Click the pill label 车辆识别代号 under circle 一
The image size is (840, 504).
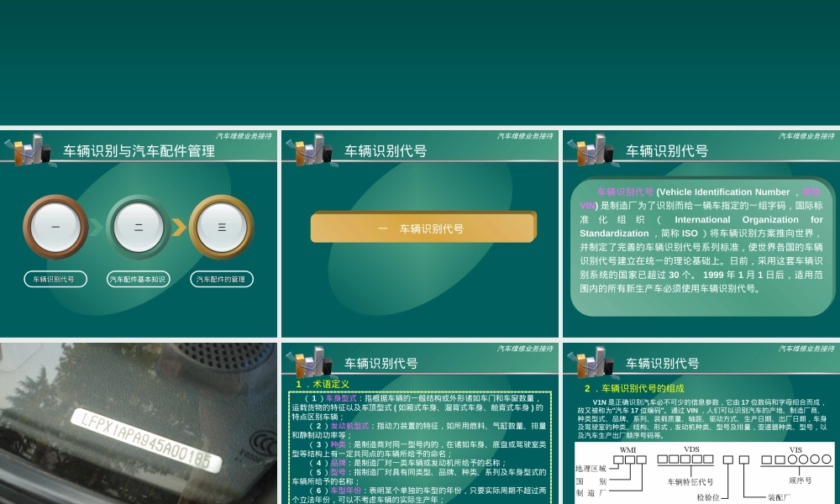(x=55, y=279)
